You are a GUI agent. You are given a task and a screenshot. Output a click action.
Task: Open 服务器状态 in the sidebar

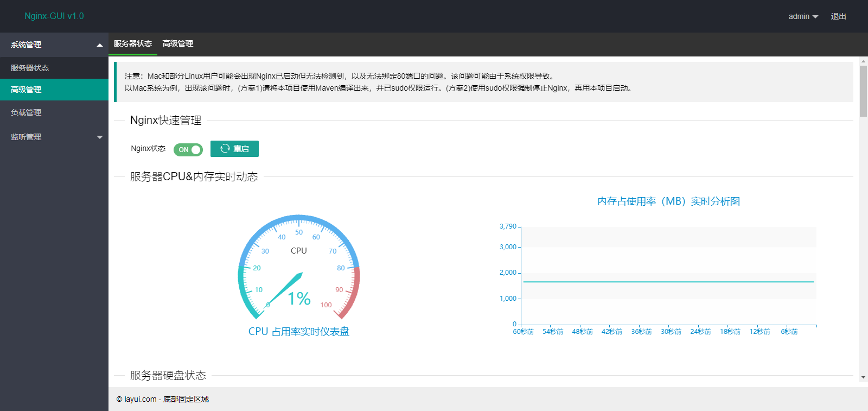click(x=30, y=68)
